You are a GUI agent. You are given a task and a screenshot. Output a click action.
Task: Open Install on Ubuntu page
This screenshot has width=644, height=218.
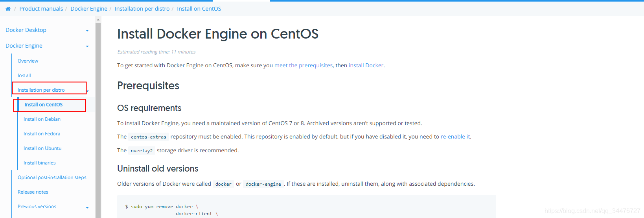pos(42,148)
